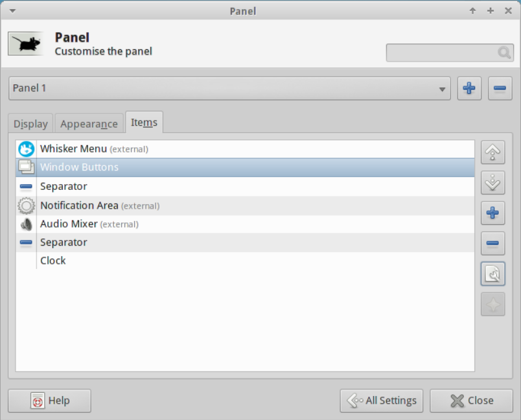Screen dimensions: 521x420
Task: Switch to the Display tab
Action: point(30,123)
